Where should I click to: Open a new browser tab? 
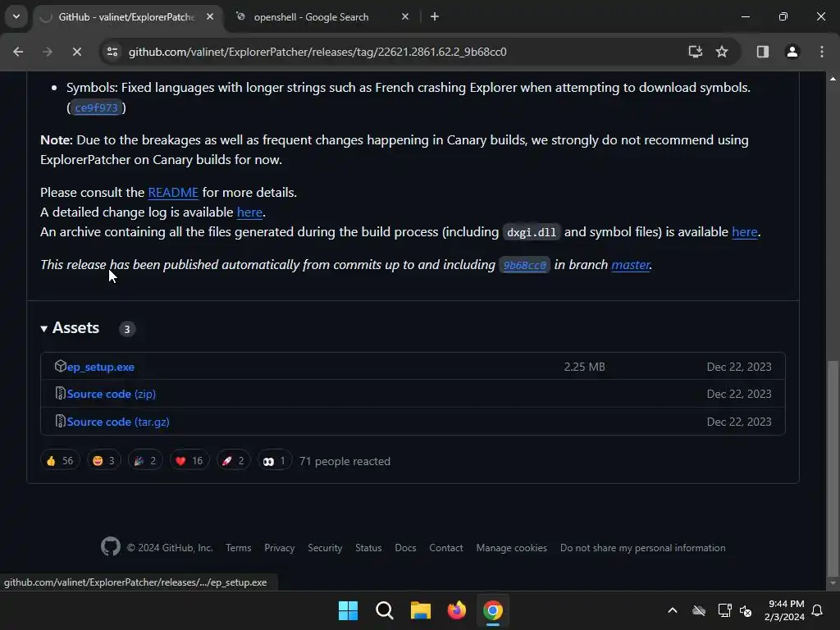(435, 16)
